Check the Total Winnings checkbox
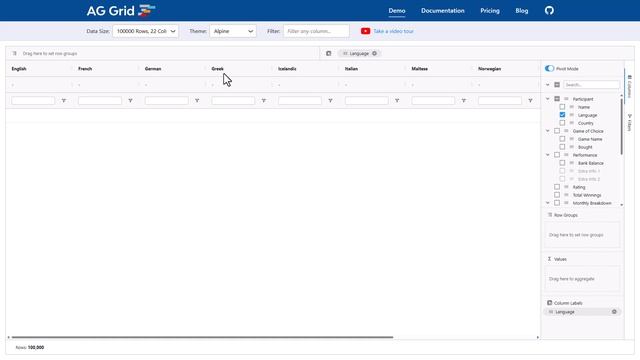 pyautogui.click(x=557, y=195)
